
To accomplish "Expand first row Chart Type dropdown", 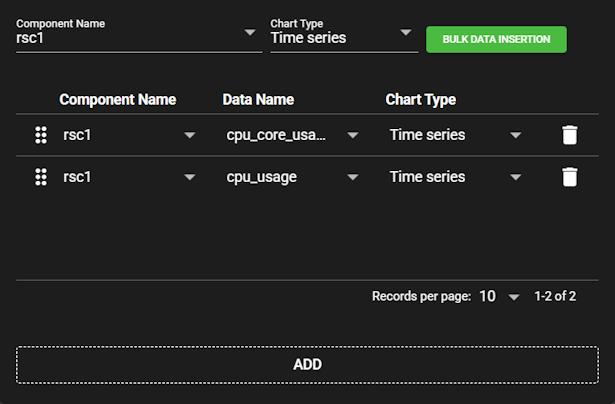I will coord(515,136).
